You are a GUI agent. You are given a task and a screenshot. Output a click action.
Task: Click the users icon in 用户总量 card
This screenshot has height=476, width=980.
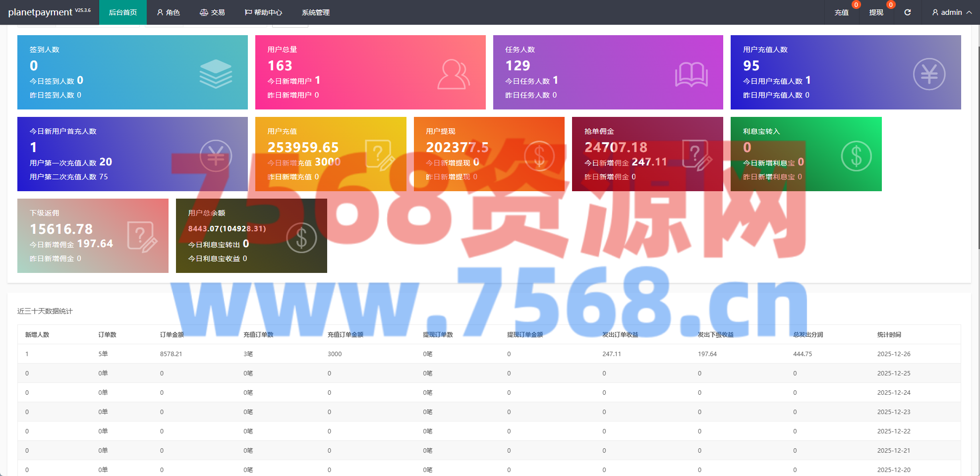coord(453,74)
